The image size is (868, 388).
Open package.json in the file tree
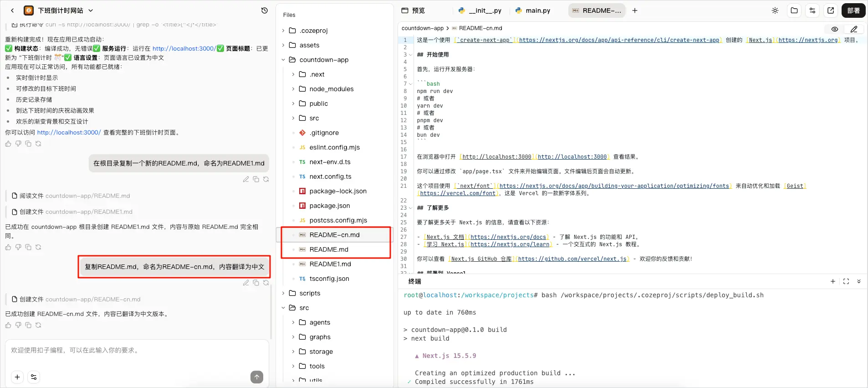coord(335,206)
